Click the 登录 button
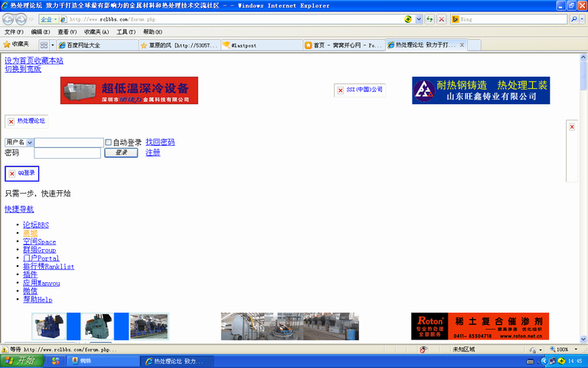Viewport: 588px width, 368px height. coord(121,153)
